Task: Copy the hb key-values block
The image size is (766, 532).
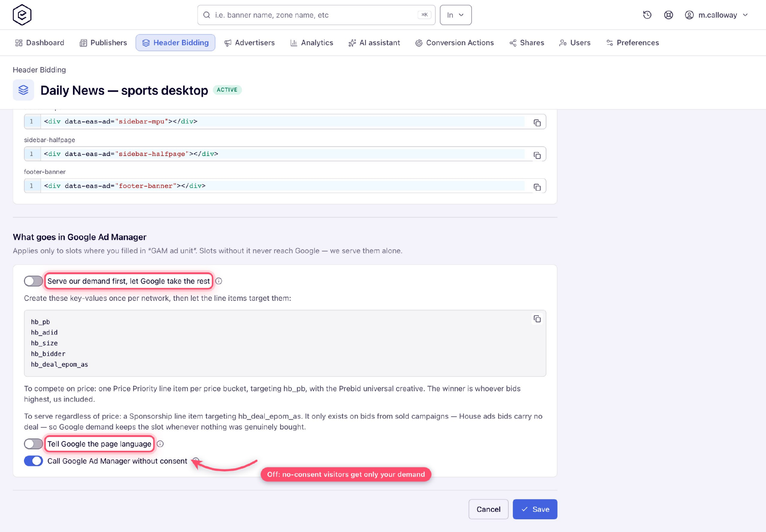Action: [537, 319]
